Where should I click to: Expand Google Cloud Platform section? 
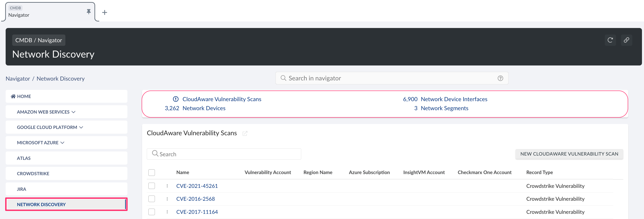50,127
